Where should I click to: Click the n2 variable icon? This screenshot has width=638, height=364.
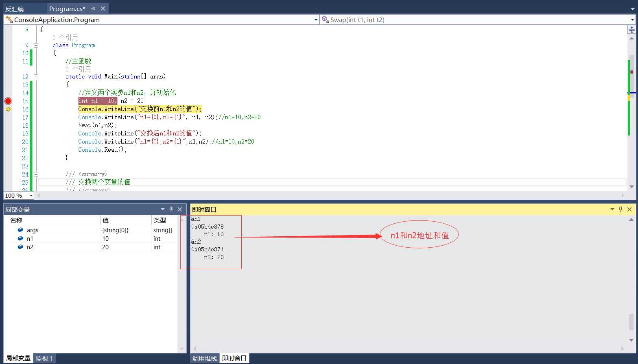pos(20,247)
